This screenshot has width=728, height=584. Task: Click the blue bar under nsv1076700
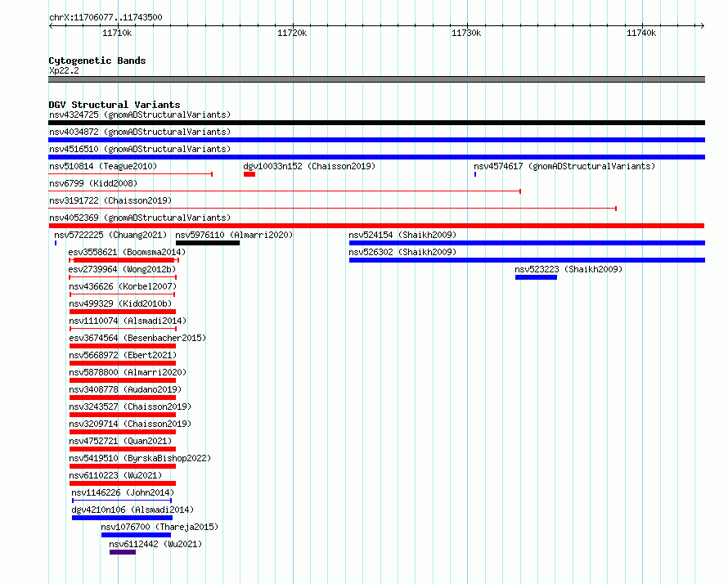[x=136, y=535]
